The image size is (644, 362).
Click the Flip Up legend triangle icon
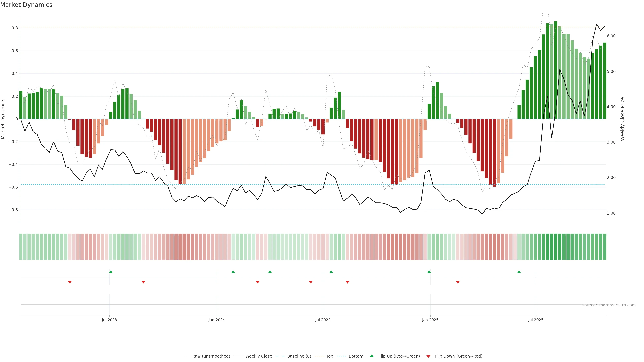(x=372, y=356)
